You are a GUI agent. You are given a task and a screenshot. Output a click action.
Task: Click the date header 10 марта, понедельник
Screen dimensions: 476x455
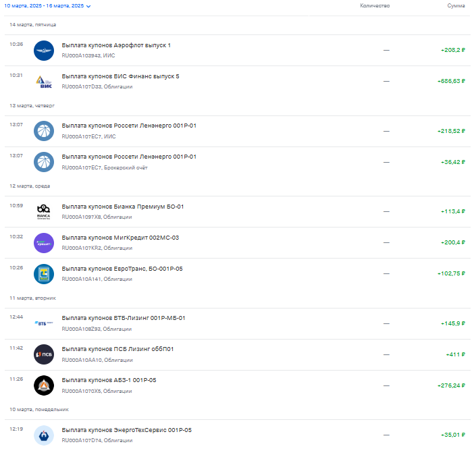[39, 410]
